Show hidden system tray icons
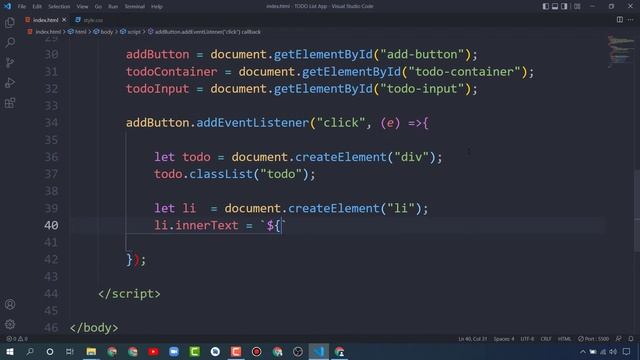640x360 pixels. 582,351
